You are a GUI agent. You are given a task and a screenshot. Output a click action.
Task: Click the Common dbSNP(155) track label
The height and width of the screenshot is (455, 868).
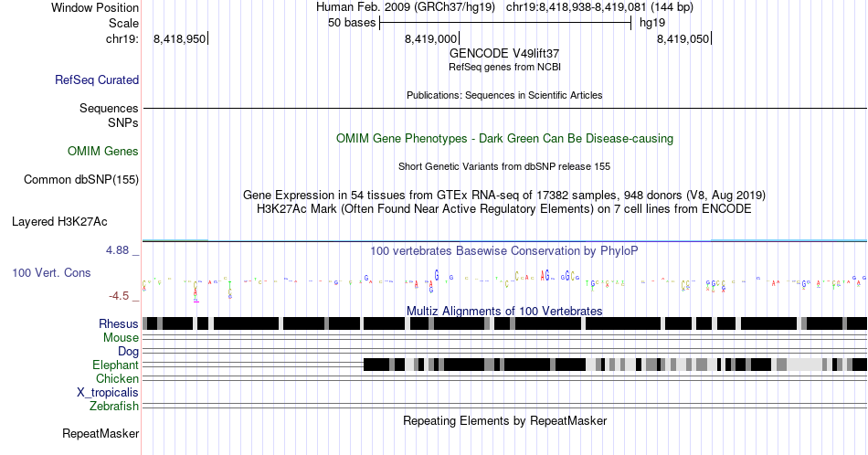coord(80,179)
